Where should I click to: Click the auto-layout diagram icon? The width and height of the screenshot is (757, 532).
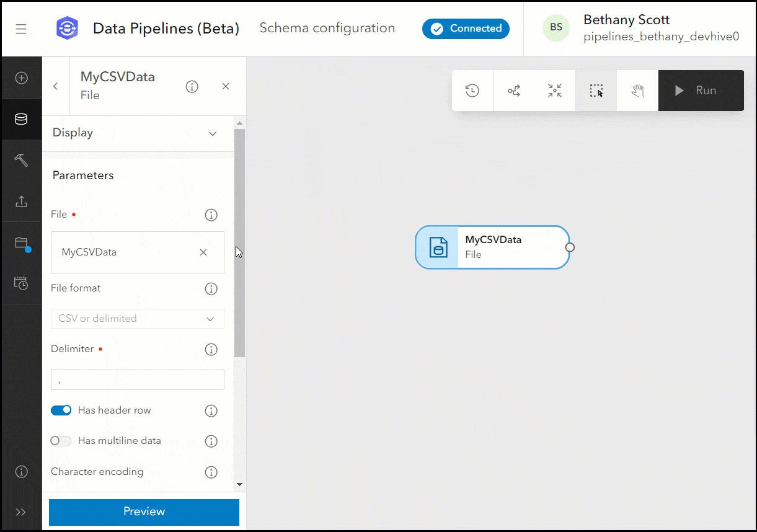click(513, 90)
